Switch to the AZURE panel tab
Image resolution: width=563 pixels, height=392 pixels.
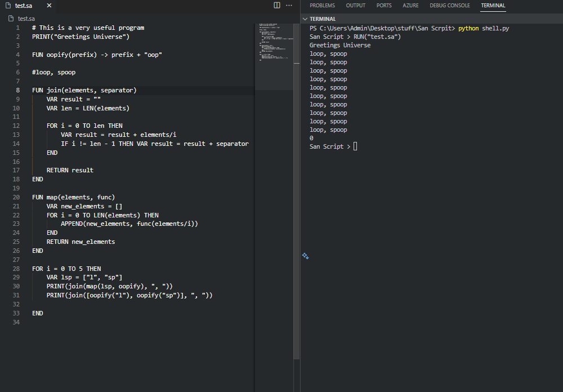(x=410, y=6)
